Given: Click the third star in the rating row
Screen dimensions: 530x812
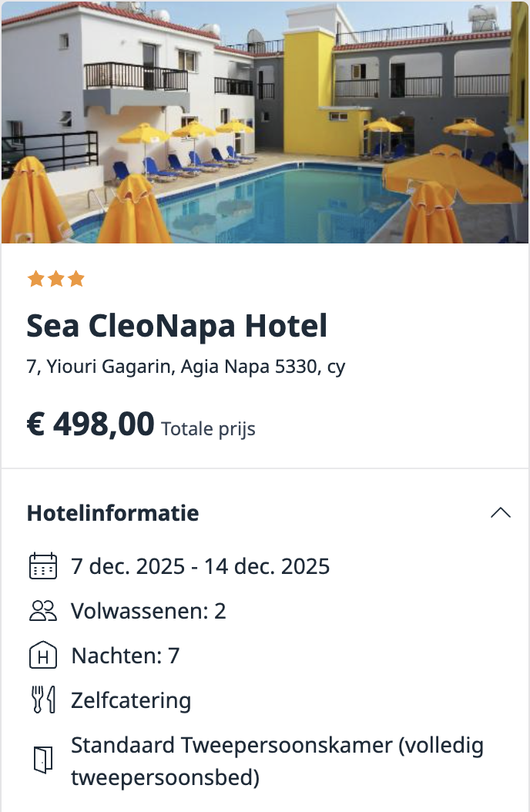Looking at the screenshot, I should click(77, 278).
